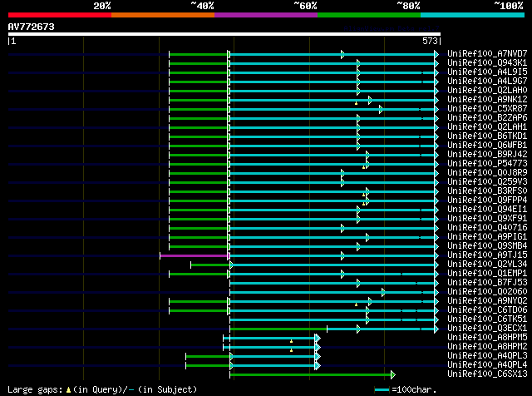Select the UniRef100_A8HPM5 label
Image resolution: width=532 pixels, height=396 pixels.
487,338
